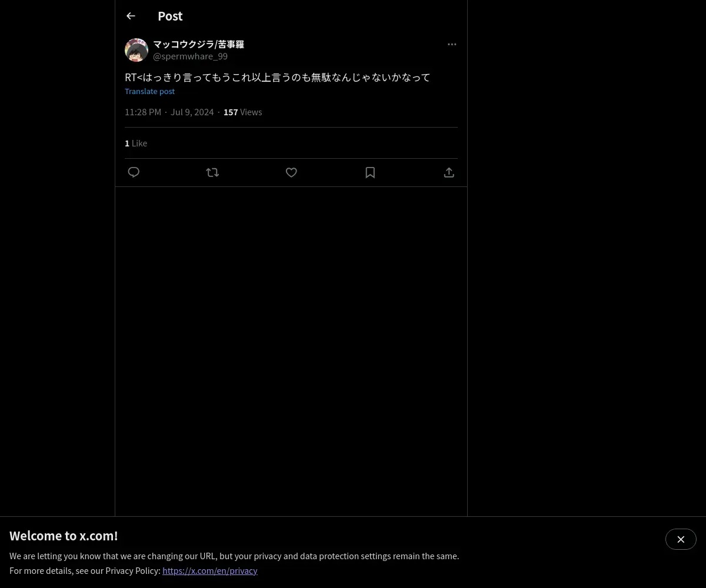
Task: Open the 11:28 PM timestamp link
Action: pyautogui.click(x=143, y=112)
